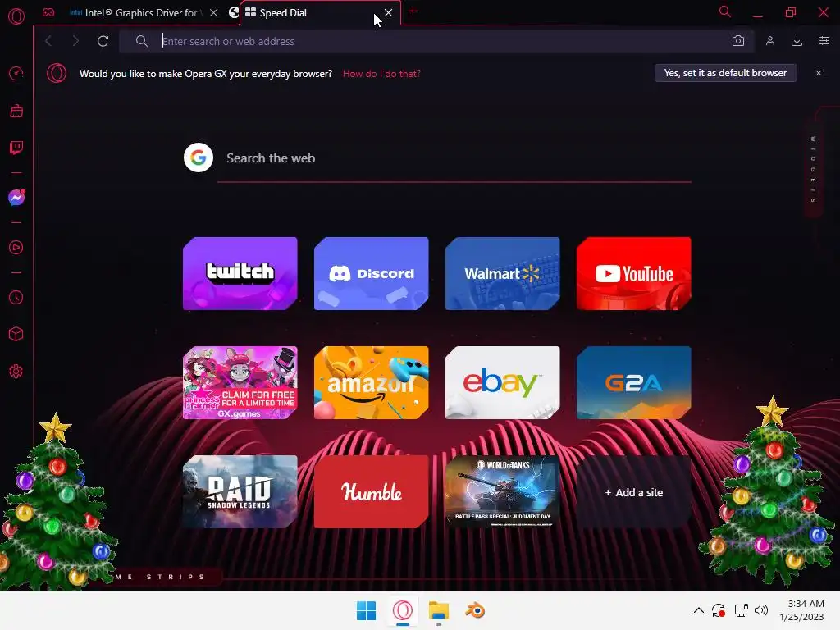Open Twitch panel in sidebar

point(16,148)
